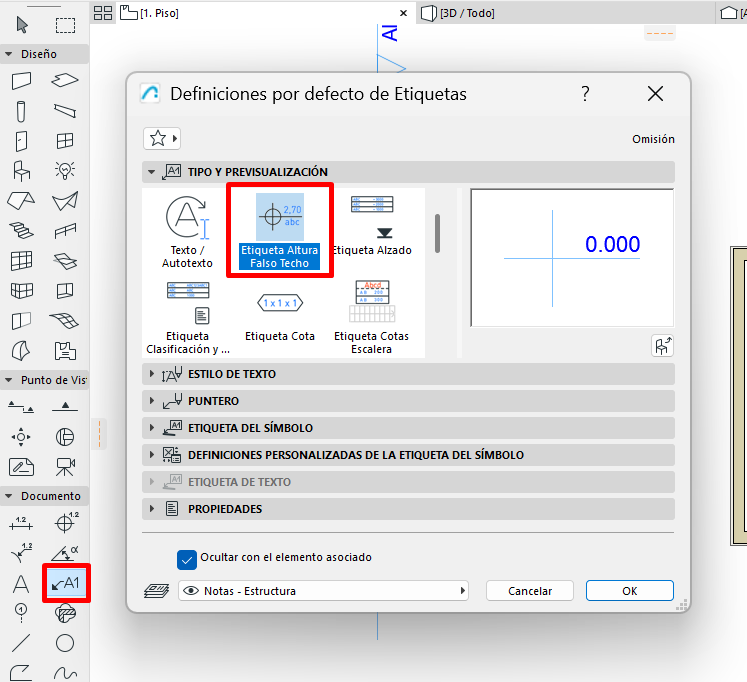747x682 pixels.
Task: Open the Notas - Estructura layer dropdown
Action: coord(323,591)
